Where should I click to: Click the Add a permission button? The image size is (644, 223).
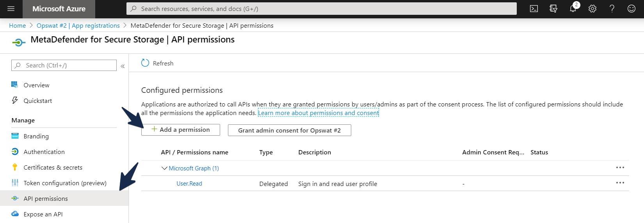(x=181, y=130)
